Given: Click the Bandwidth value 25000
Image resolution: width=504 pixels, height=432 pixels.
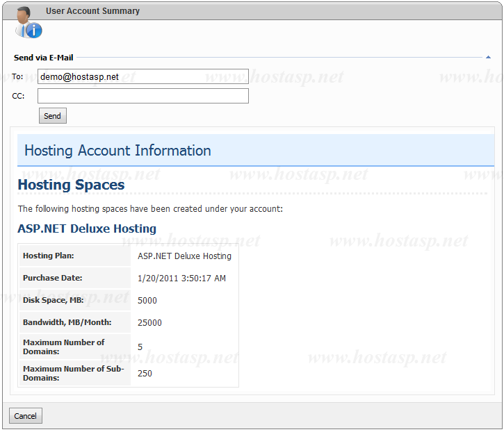Looking at the screenshot, I should (x=149, y=323).
